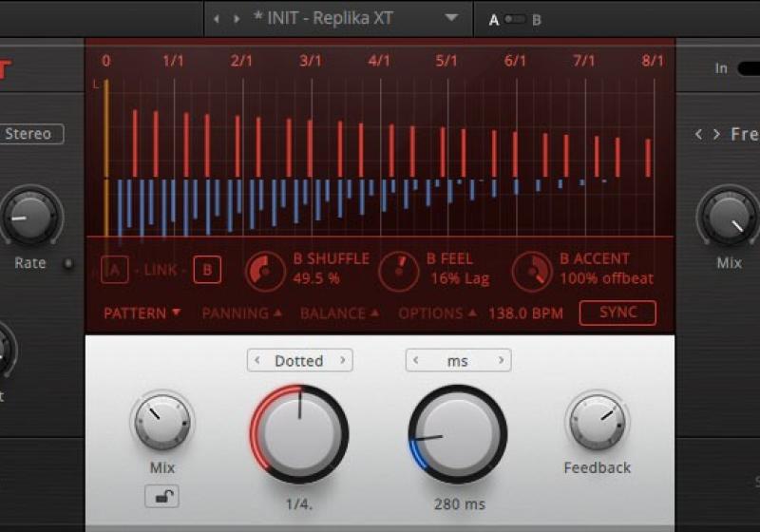Select delay line A button
This screenshot has width=760, height=532.
pos(115,270)
